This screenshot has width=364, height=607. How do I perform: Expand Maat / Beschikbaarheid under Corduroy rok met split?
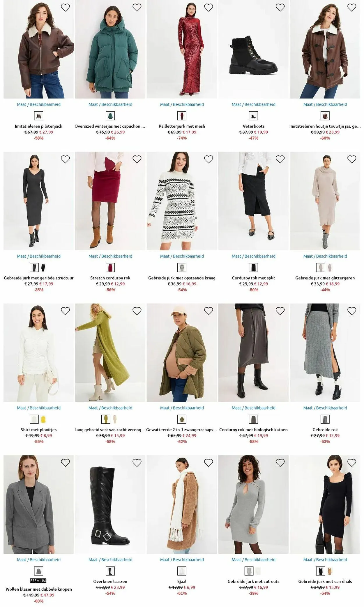(x=254, y=256)
